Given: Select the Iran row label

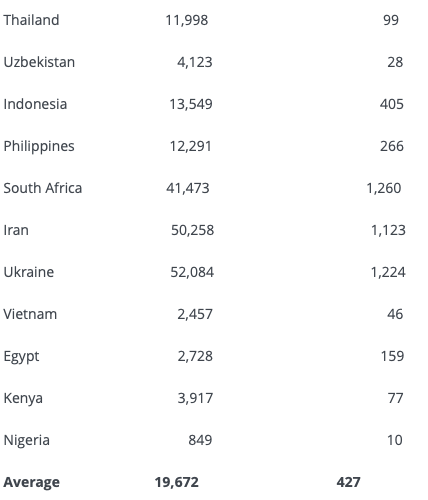Looking at the screenshot, I should coord(16,230).
